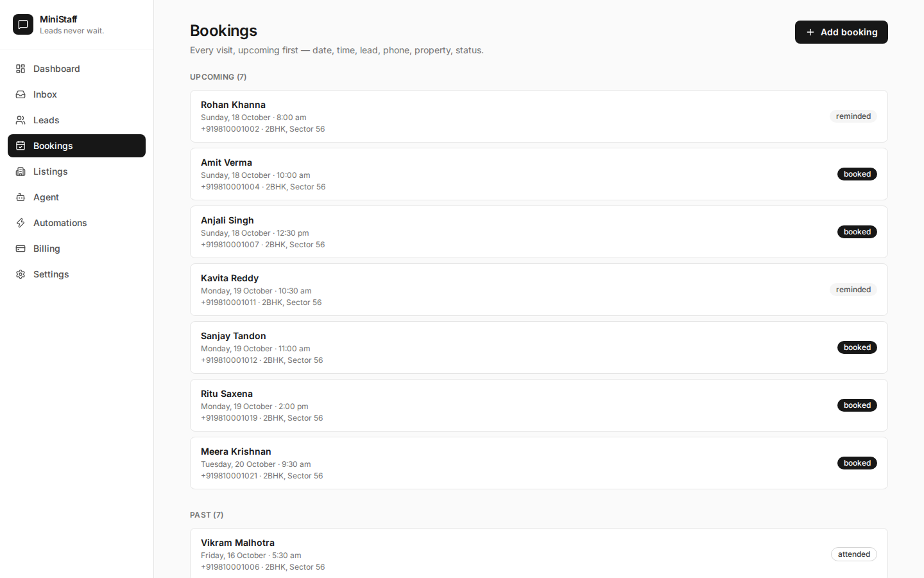Click Ritu Saxena's booked status badge
The image size is (924, 578).
tap(857, 405)
